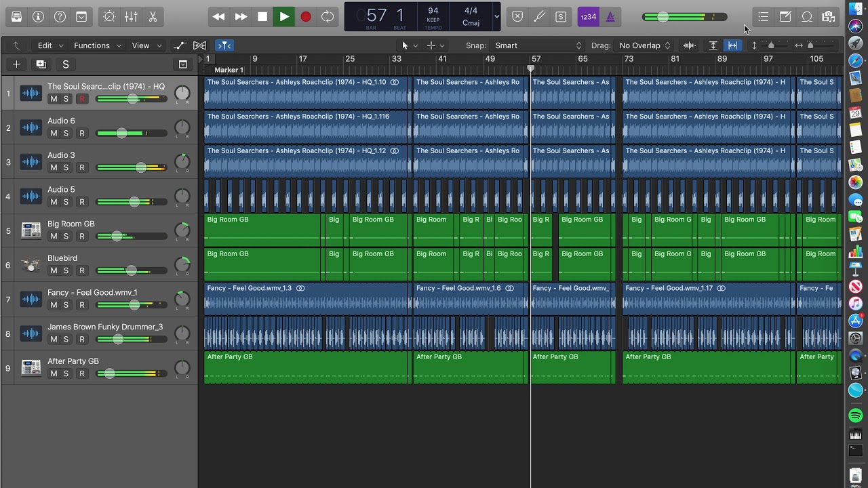Open the LCD display mode dropdown
The width and height of the screenshot is (868, 488).
[497, 17]
